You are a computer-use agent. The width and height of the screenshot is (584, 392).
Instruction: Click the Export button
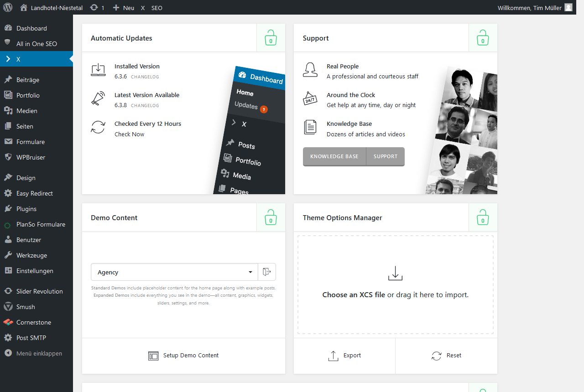coord(344,356)
